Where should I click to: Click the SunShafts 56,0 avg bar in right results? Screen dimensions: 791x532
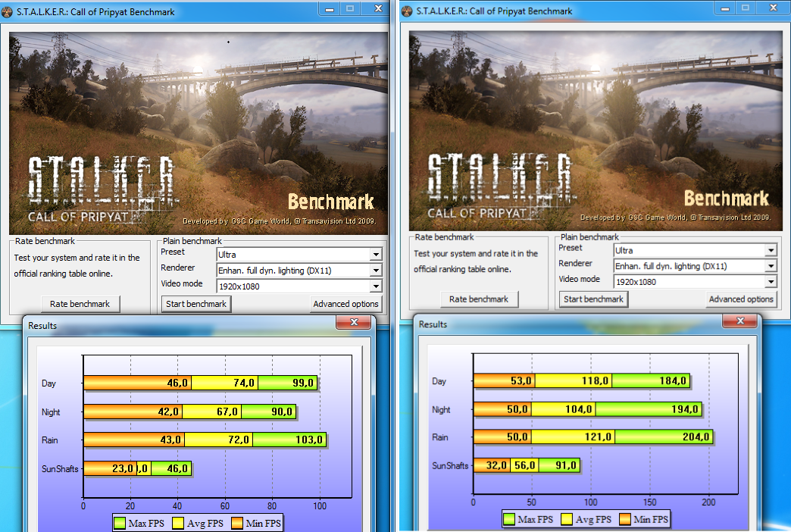pos(524,465)
